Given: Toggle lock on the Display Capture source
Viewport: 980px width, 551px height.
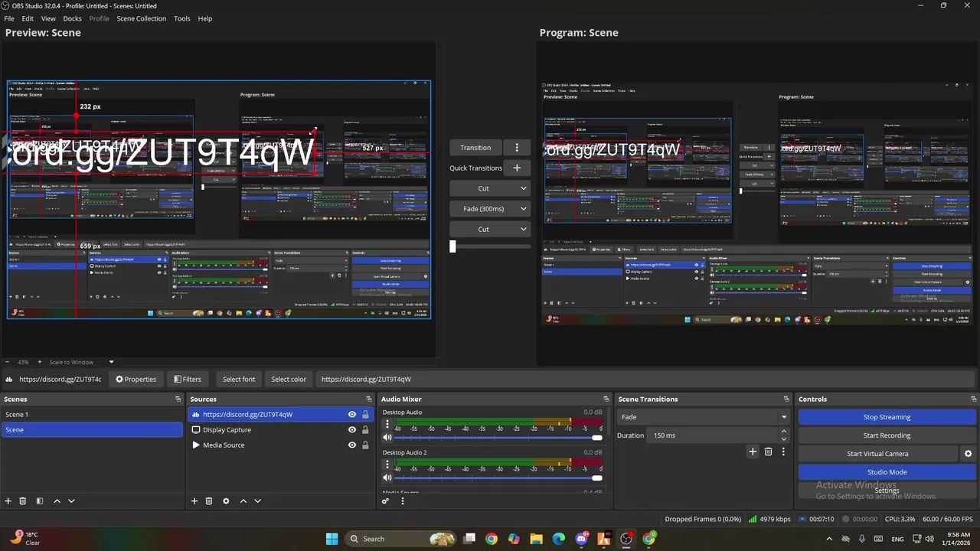Looking at the screenshot, I should pyautogui.click(x=365, y=430).
